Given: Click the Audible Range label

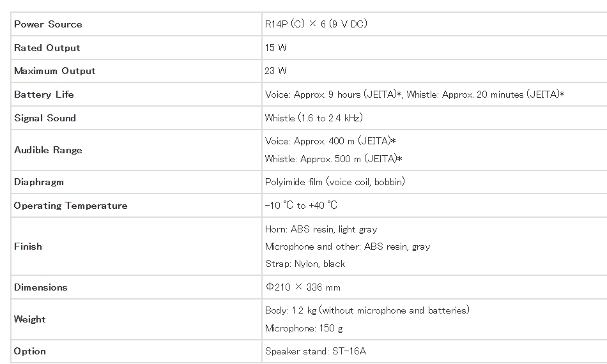Looking at the screenshot, I should tap(48, 150).
